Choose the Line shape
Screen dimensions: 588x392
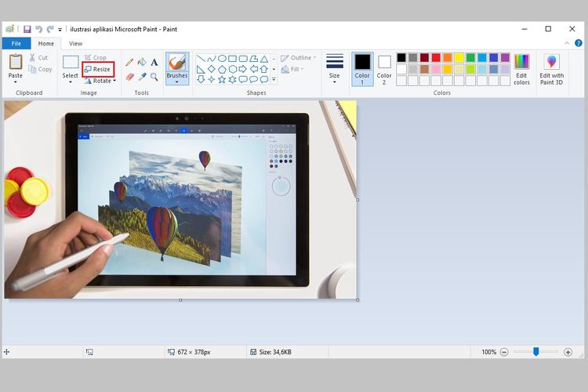(x=201, y=59)
